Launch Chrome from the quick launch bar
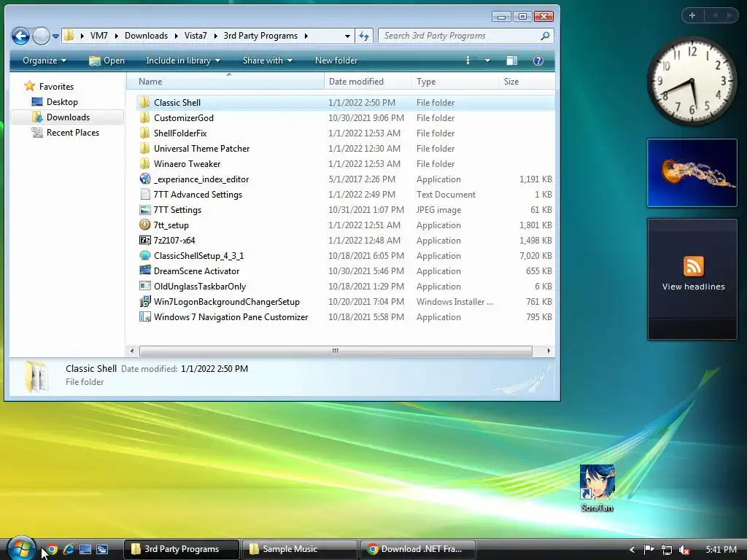The image size is (747, 560). coord(52,550)
